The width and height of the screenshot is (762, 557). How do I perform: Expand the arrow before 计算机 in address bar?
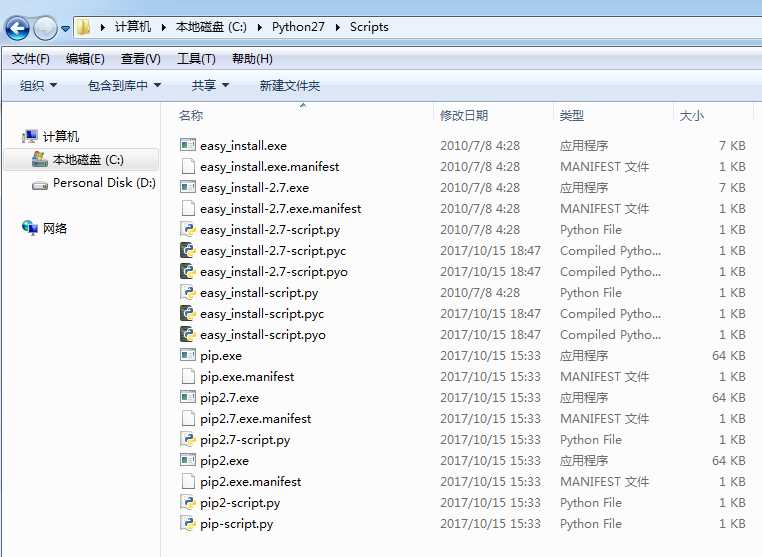pos(103,27)
